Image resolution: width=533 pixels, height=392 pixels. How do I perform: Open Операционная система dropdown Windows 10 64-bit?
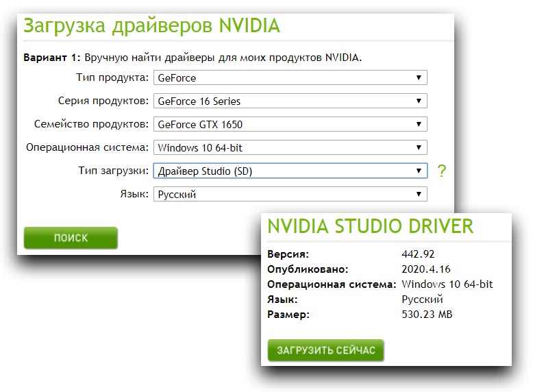290,147
